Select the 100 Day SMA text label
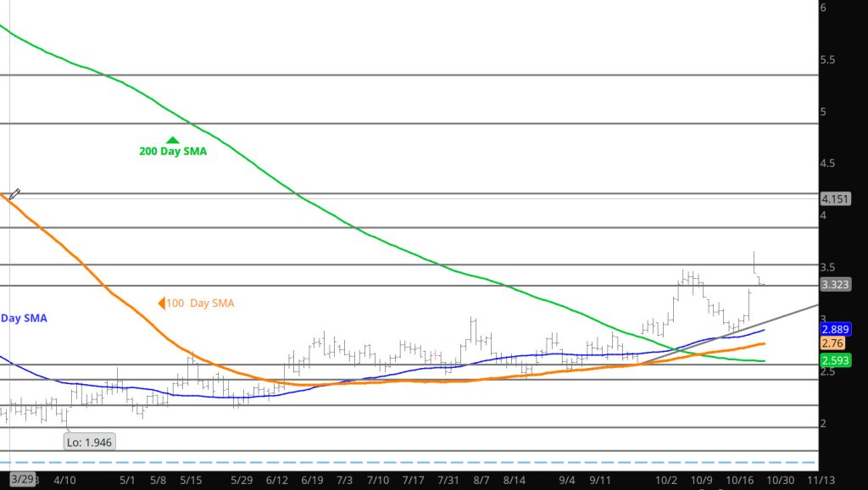The height and width of the screenshot is (490, 868). pos(200,303)
